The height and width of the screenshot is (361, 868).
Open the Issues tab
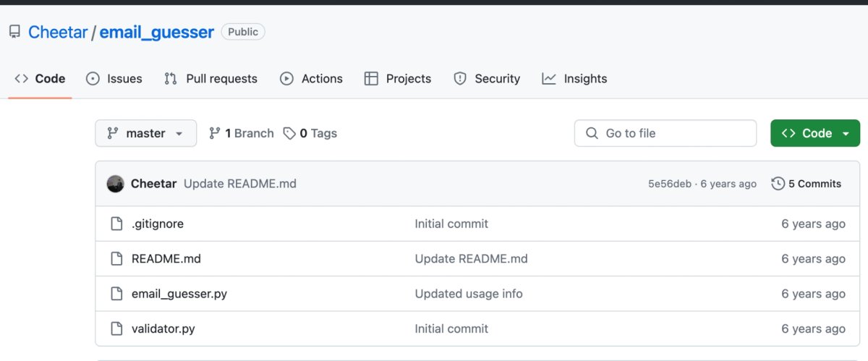pyautogui.click(x=114, y=79)
